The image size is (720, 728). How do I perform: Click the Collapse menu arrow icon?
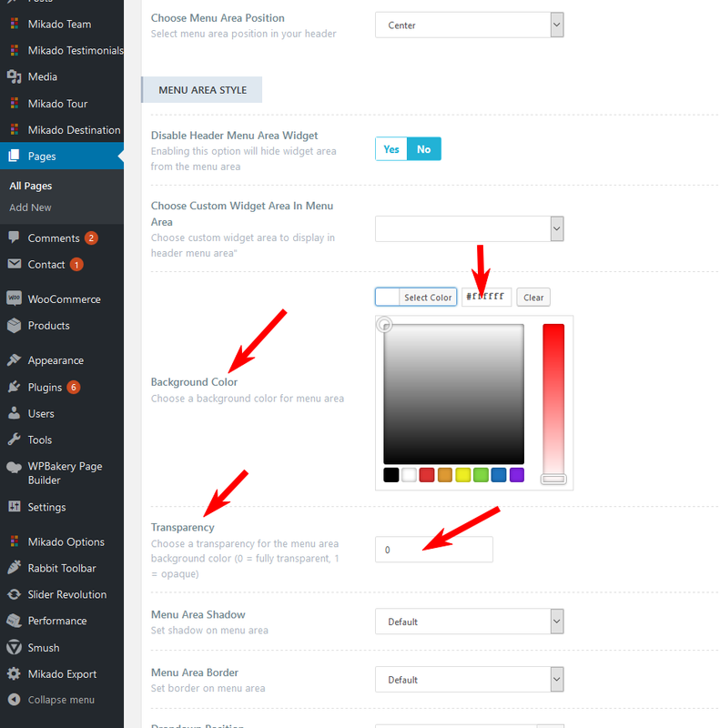15,699
